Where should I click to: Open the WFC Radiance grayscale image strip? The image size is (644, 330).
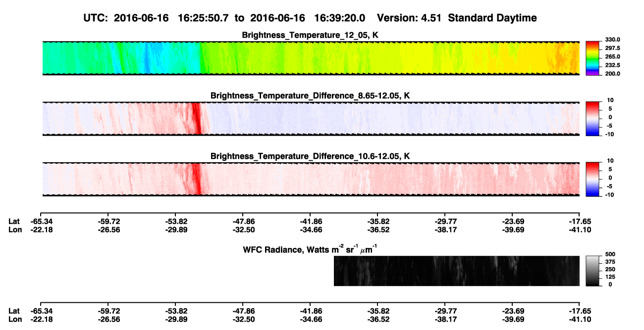457,271
